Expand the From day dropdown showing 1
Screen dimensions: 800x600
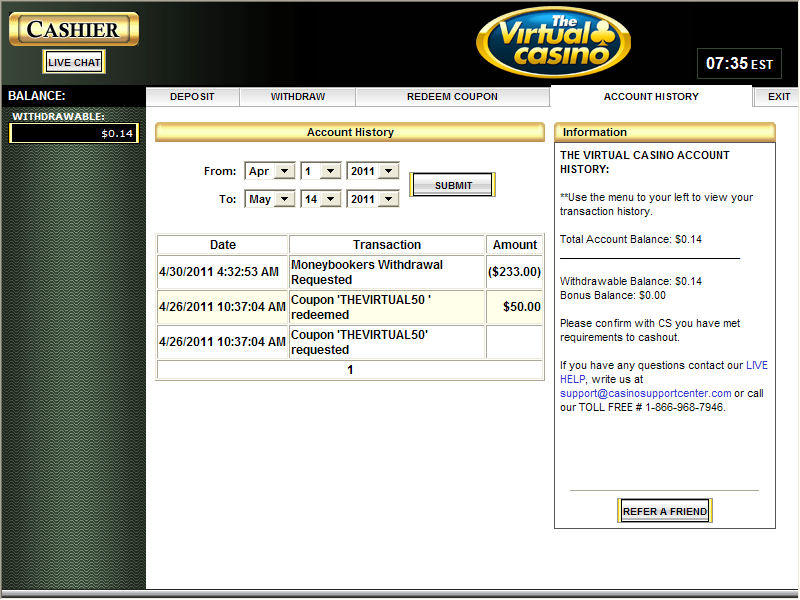pos(321,171)
